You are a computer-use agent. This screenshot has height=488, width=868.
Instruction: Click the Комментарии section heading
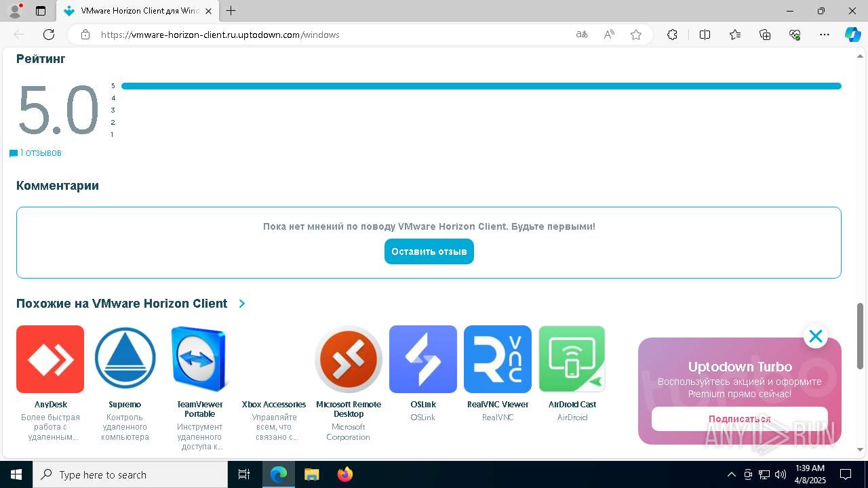click(x=58, y=186)
